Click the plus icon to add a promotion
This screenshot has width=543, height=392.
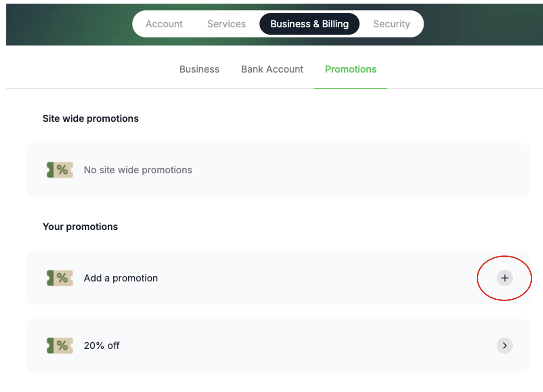(505, 278)
